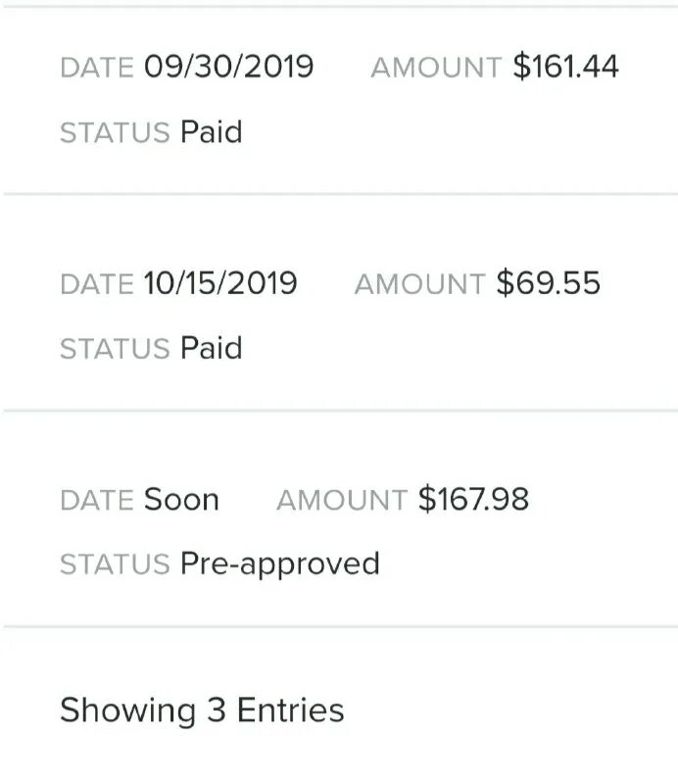
Task: Click the Showing 3 Entries text
Action: tap(202, 710)
